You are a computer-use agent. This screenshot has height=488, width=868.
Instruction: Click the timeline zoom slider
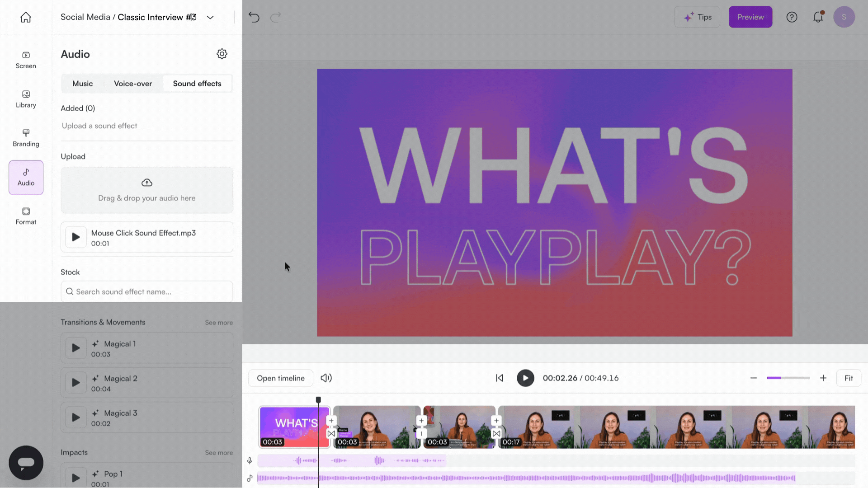(788, 378)
